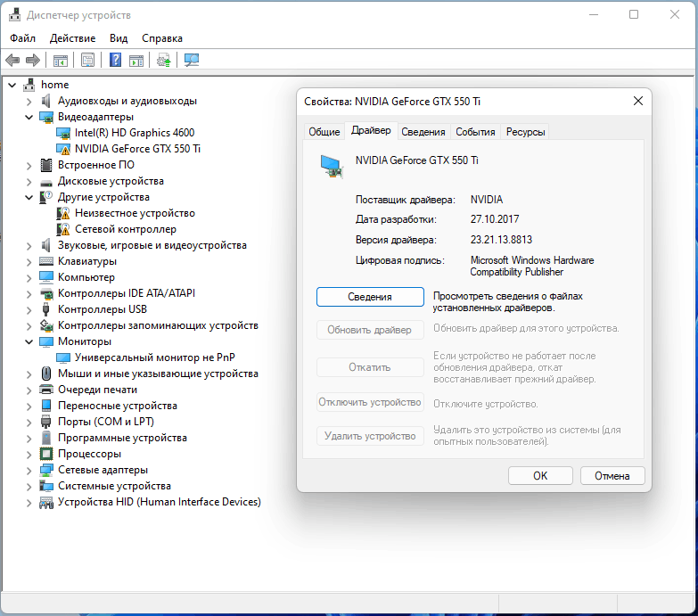This screenshot has height=616, width=698.
Task: Click the blue Help question-mark icon
Action: (115, 60)
